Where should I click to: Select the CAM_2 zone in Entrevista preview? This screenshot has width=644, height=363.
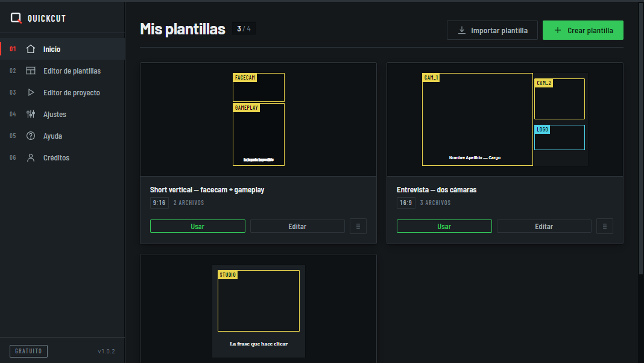click(560, 99)
